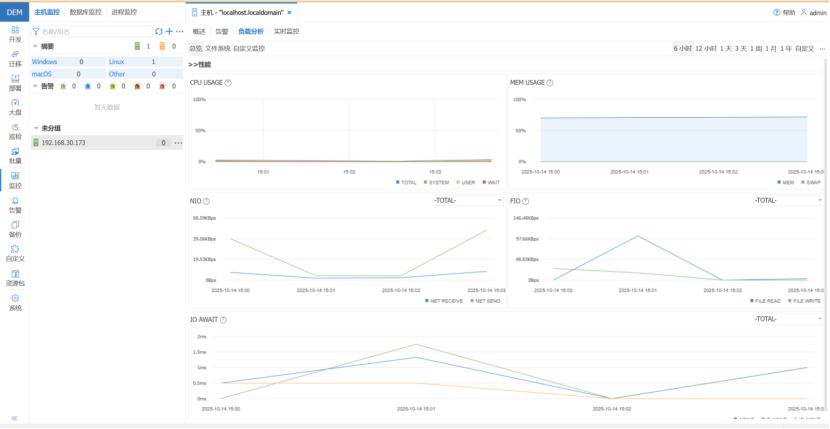830x429 pixels.
Task: Collapse sidebar with double-chevron icon
Action: (x=14, y=418)
